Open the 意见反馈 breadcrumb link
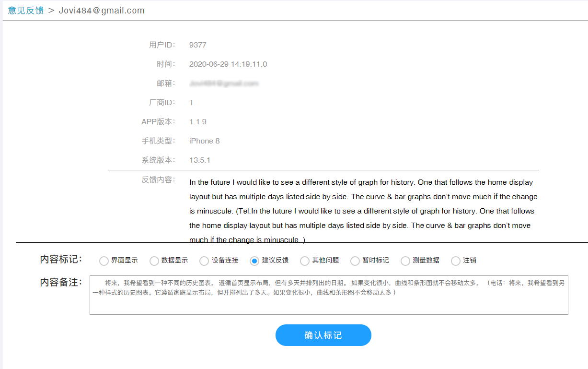The image size is (588, 369). [26, 11]
